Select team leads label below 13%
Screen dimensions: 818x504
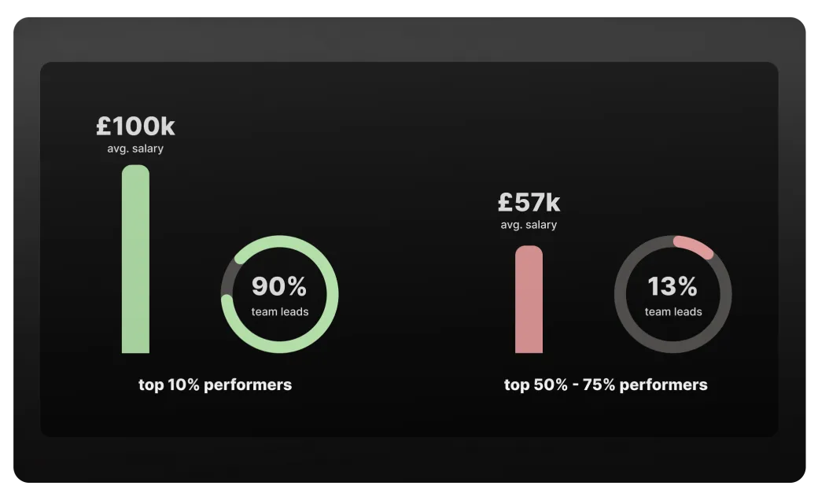point(673,312)
